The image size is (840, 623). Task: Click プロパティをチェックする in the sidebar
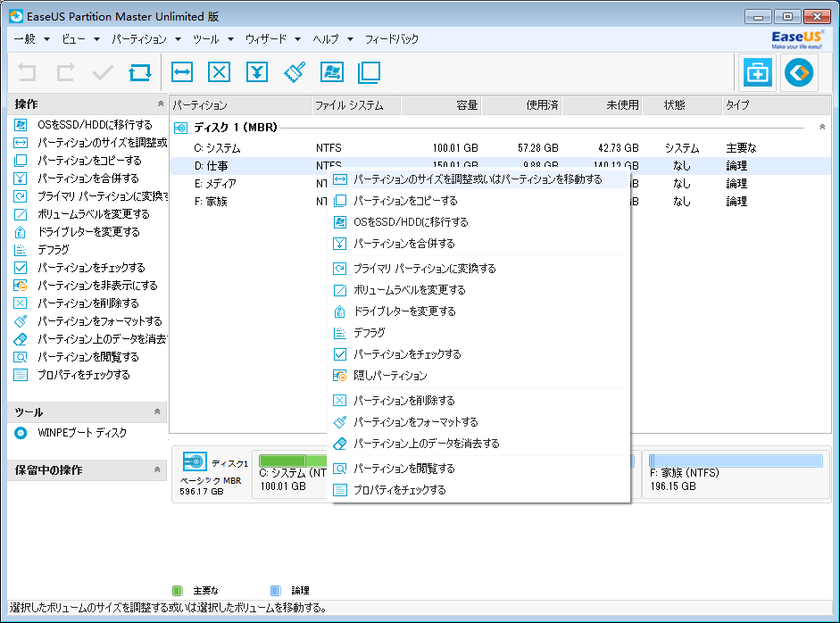84,375
